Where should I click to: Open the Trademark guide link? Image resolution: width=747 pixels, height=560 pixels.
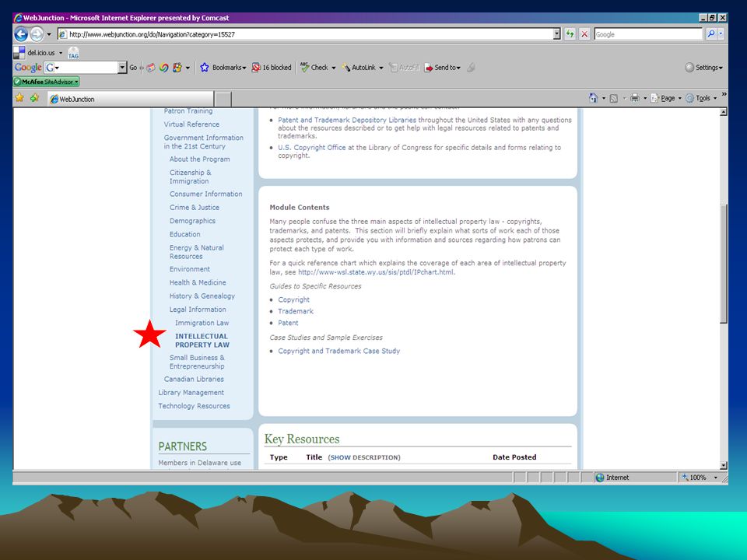[296, 311]
